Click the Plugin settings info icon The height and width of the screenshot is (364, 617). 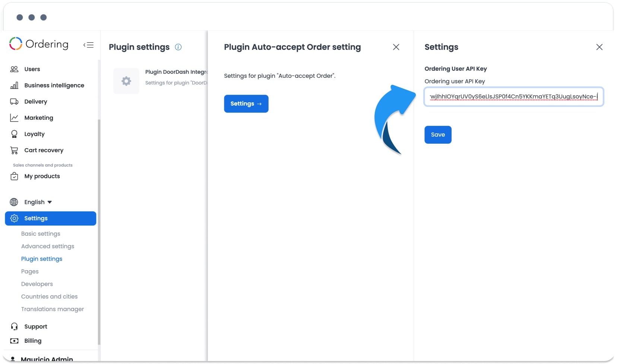[x=178, y=47]
